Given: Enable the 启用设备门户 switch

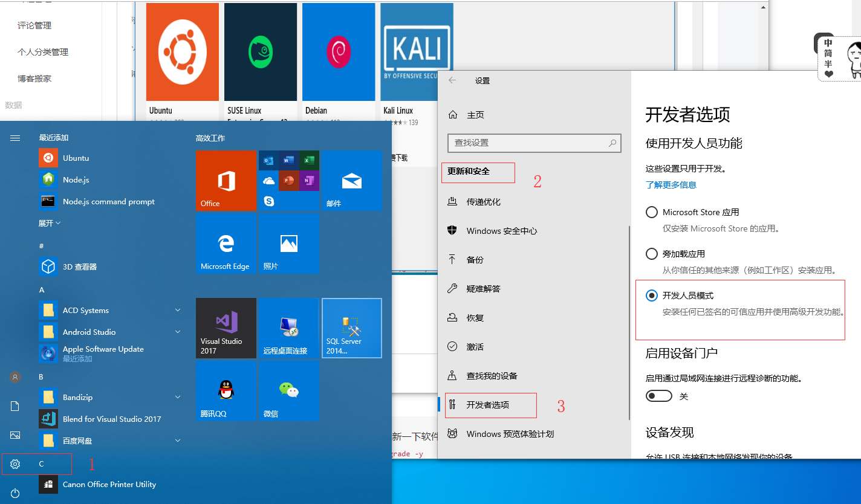Looking at the screenshot, I should click(659, 396).
